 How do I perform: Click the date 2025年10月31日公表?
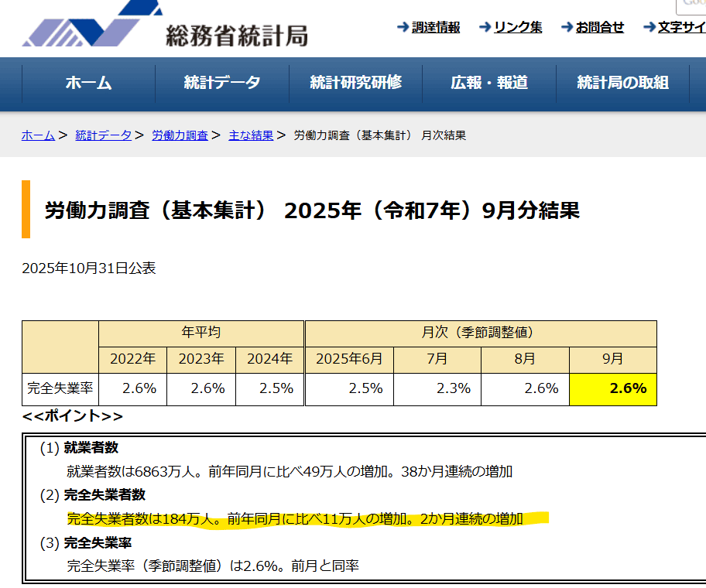pos(89,268)
